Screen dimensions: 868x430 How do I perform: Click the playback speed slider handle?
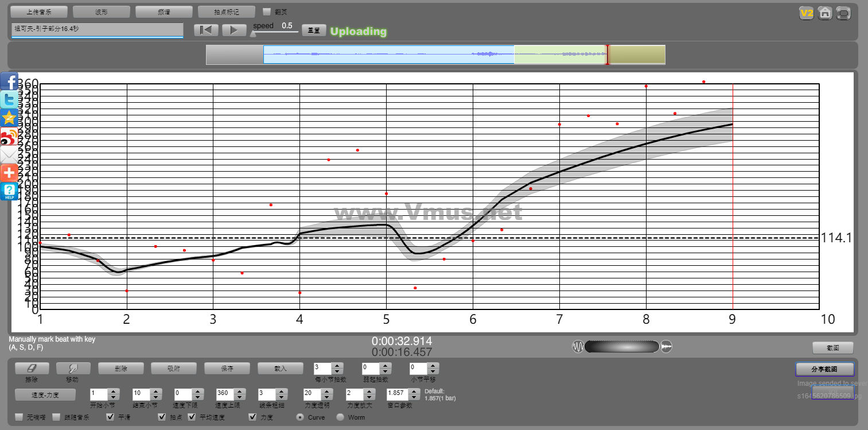point(253,34)
